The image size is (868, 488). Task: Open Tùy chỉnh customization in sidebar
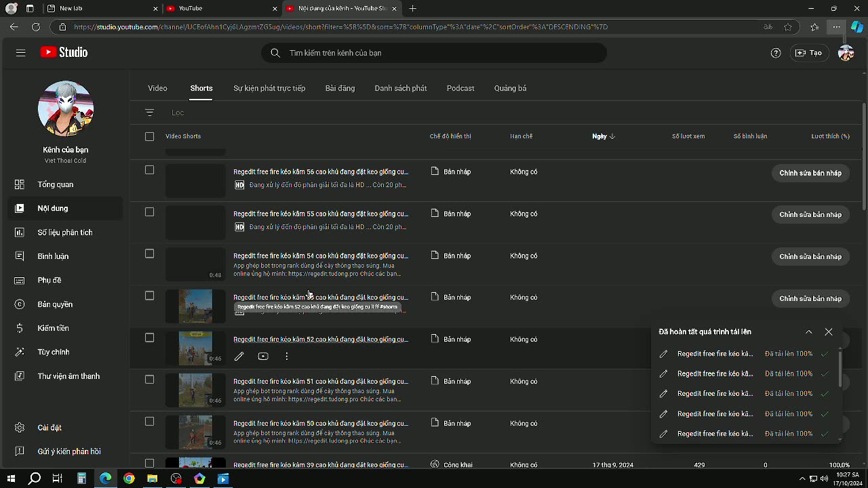[x=65, y=352]
